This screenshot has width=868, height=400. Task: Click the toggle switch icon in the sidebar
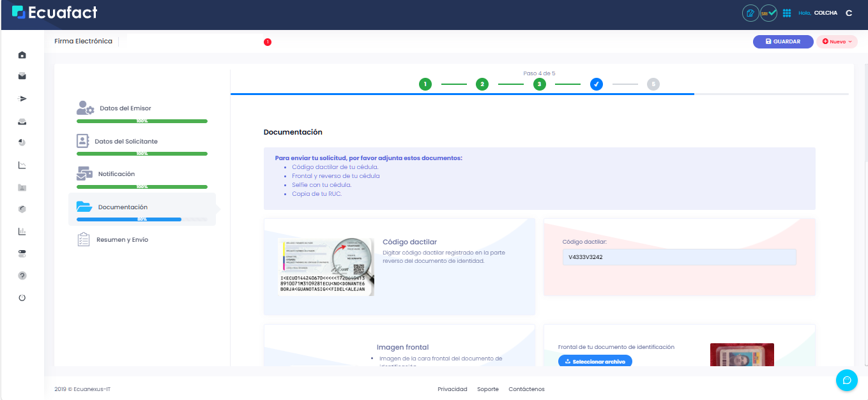click(x=22, y=253)
